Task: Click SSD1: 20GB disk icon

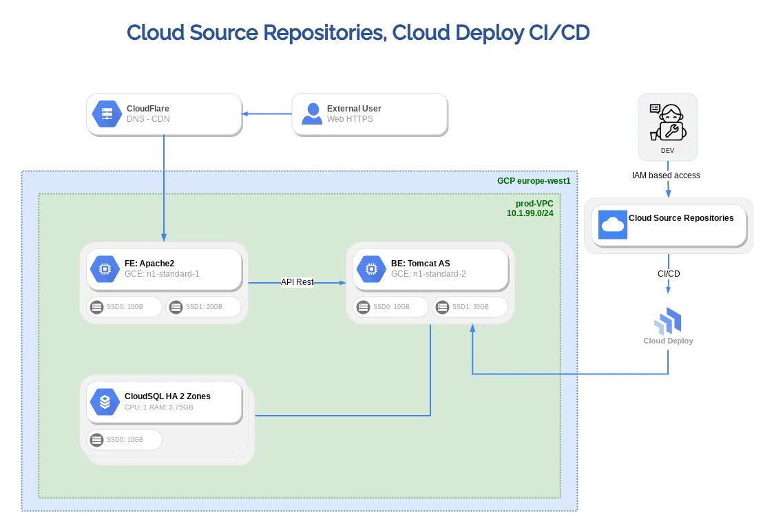Action: [176, 307]
